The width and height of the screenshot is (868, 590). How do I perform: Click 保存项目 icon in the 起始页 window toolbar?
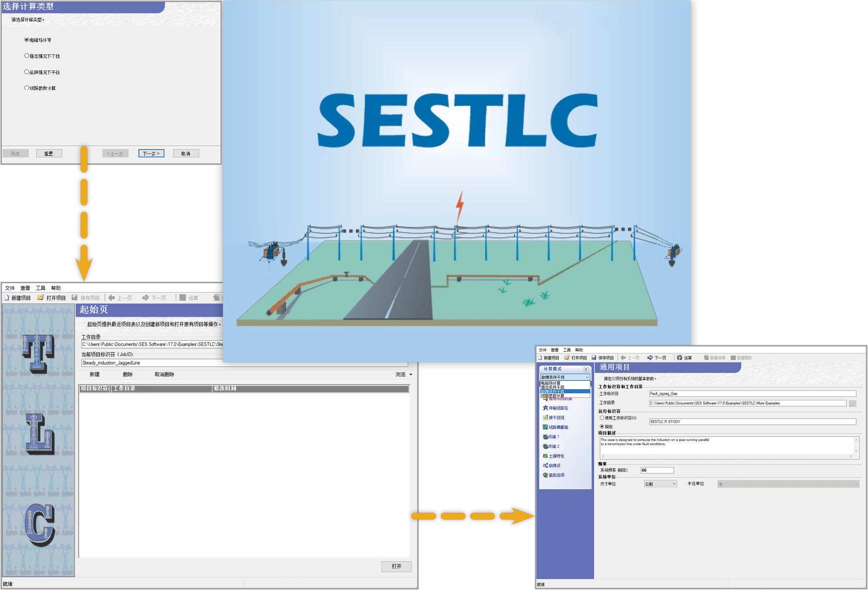click(x=75, y=298)
